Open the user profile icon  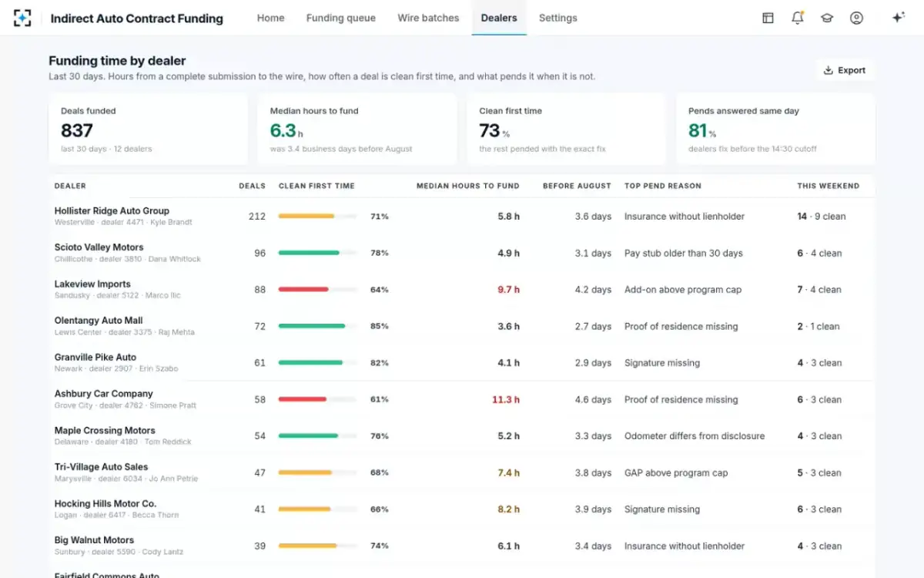click(x=856, y=18)
